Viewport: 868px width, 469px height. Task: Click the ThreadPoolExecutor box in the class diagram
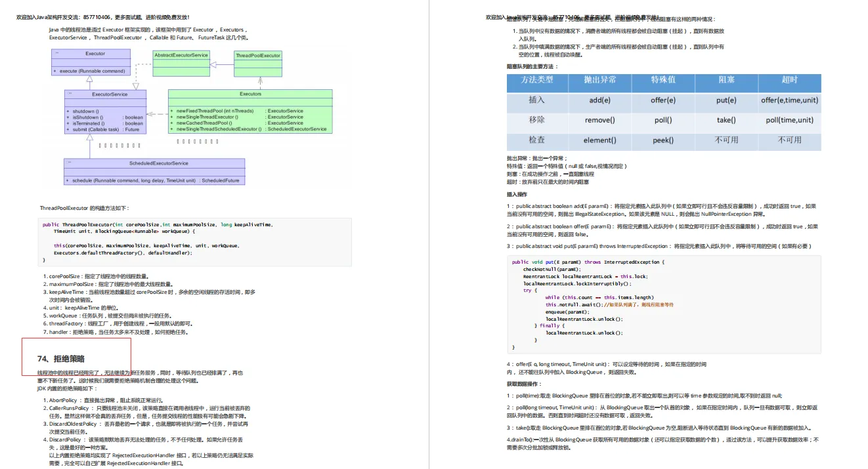[258, 64]
